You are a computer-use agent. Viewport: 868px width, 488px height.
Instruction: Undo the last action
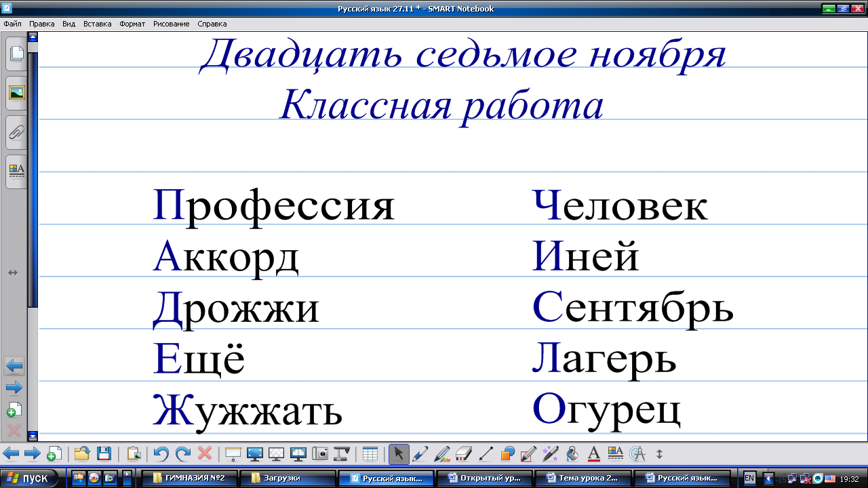pyautogui.click(x=161, y=453)
